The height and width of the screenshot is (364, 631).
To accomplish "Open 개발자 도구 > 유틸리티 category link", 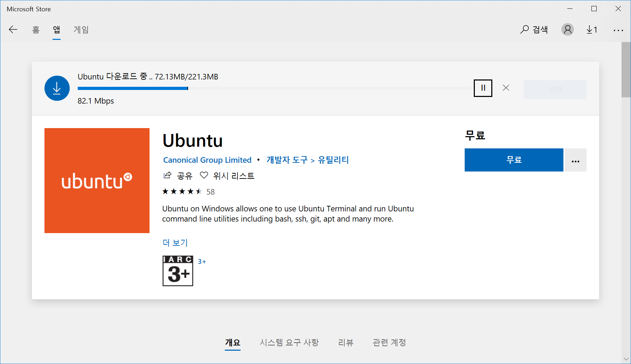I will tap(307, 160).
